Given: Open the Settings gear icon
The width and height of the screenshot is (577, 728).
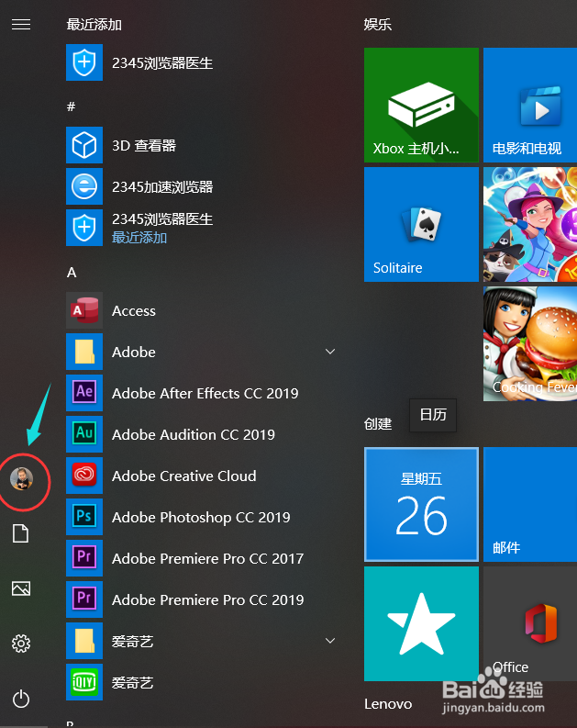Looking at the screenshot, I should point(21,644).
